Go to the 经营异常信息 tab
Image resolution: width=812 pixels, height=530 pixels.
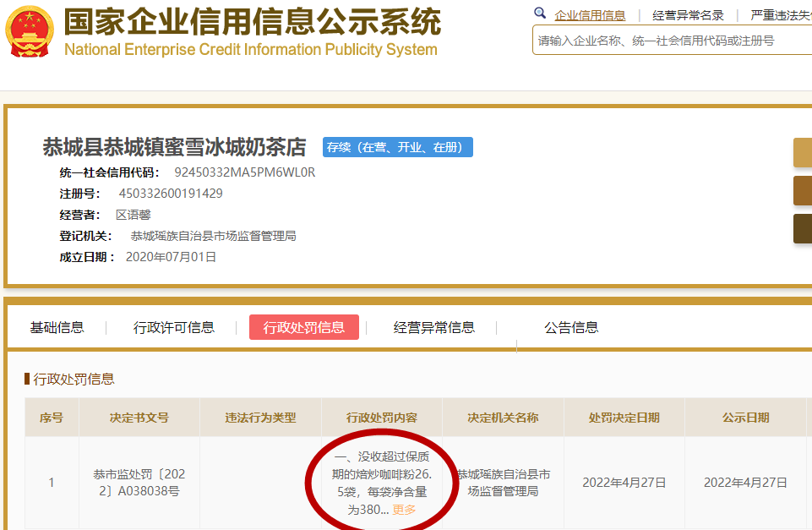point(434,327)
